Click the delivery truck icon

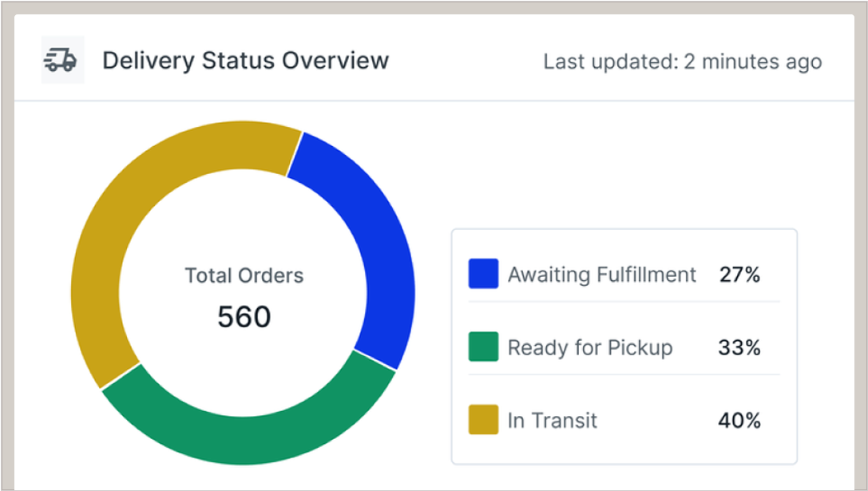62,60
